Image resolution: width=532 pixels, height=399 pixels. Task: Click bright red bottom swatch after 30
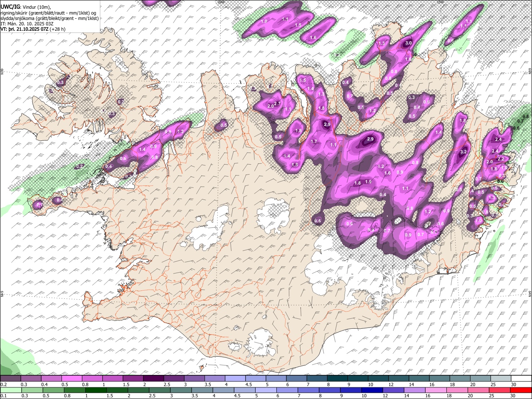click(521, 390)
